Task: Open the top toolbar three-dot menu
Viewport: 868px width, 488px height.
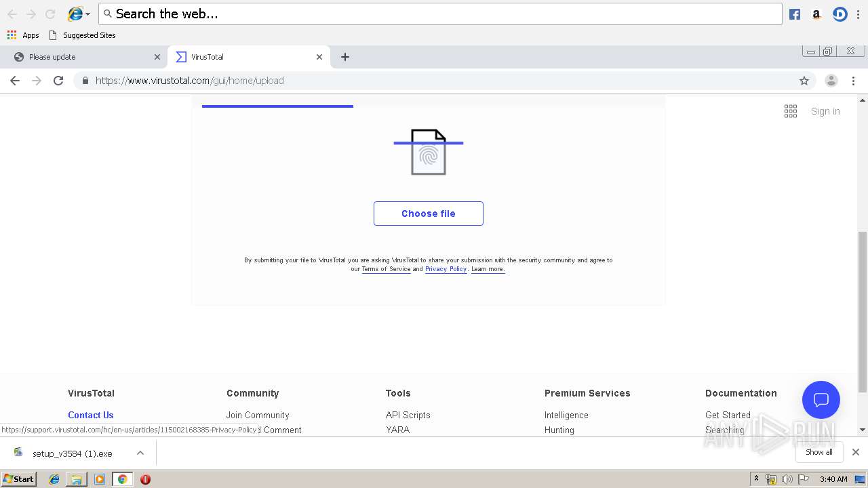Action: 859,14
